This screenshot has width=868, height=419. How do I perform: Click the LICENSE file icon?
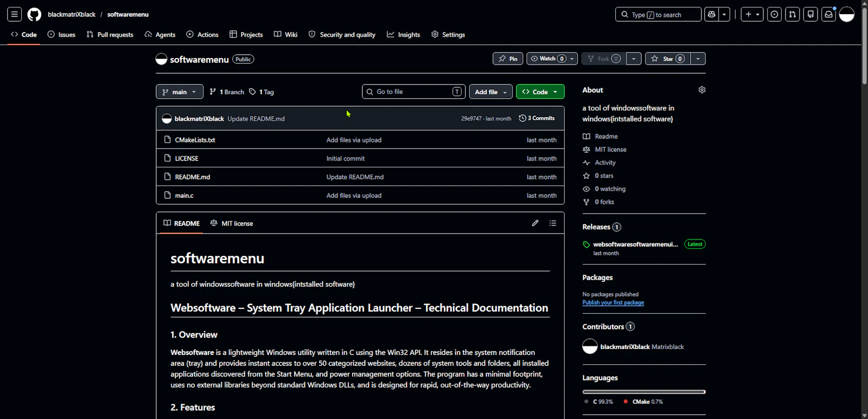click(x=168, y=158)
